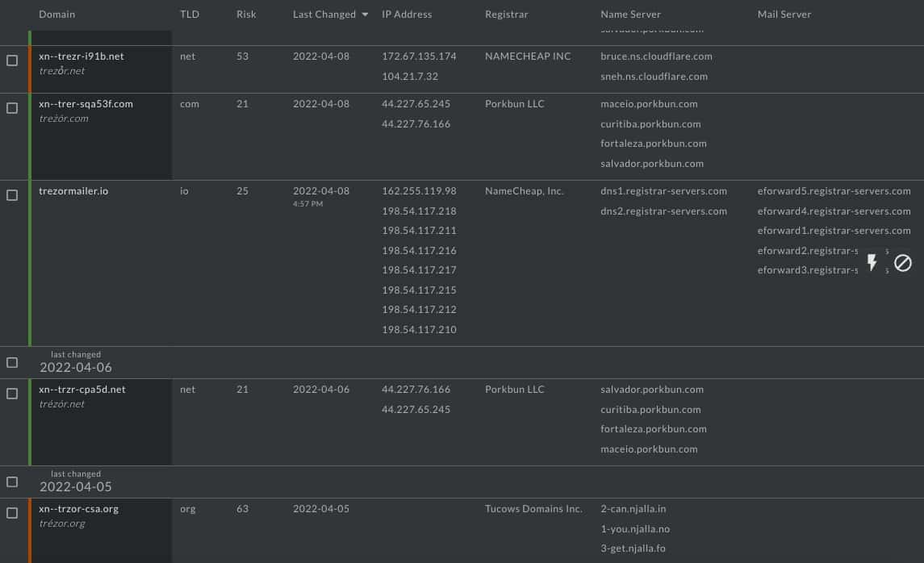Click the salvador.porkbun.com name server entry
The image size is (924, 563).
[652, 163]
